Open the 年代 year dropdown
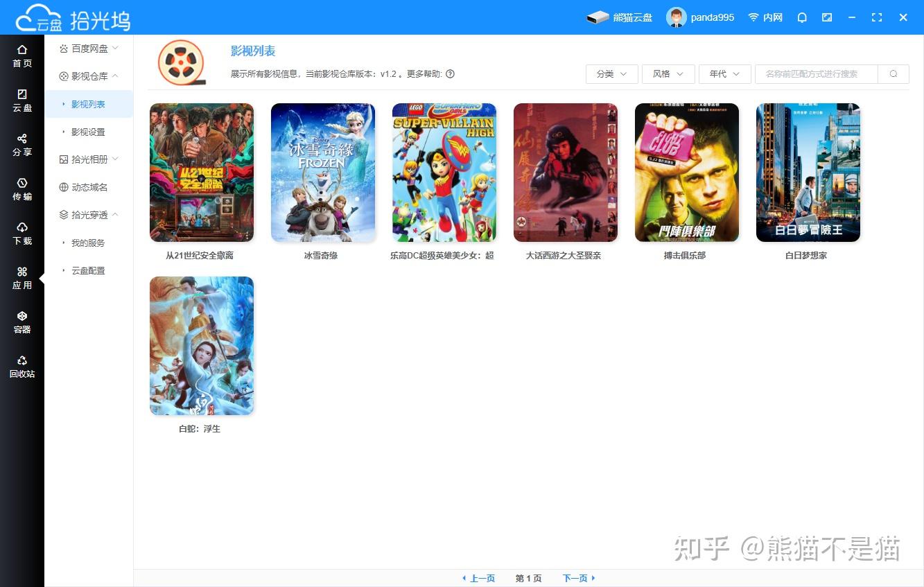This screenshot has width=924, height=587. tap(724, 73)
